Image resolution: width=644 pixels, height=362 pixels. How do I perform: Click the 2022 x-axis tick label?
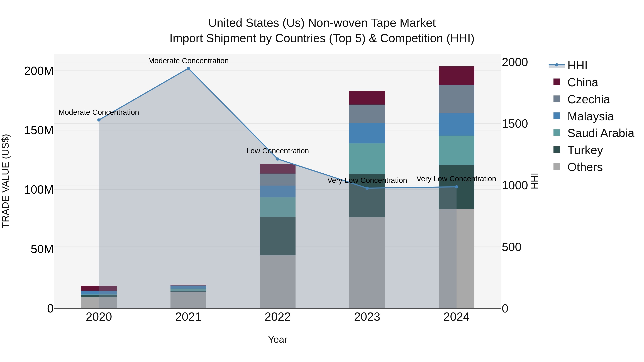(277, 317)
